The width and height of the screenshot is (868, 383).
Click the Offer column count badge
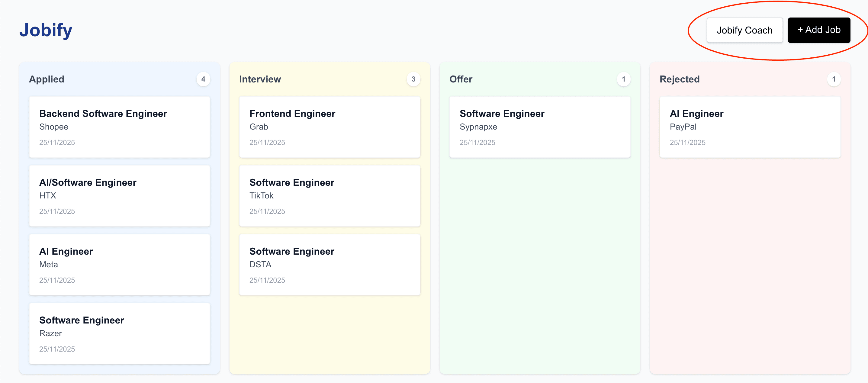point(624,79)
